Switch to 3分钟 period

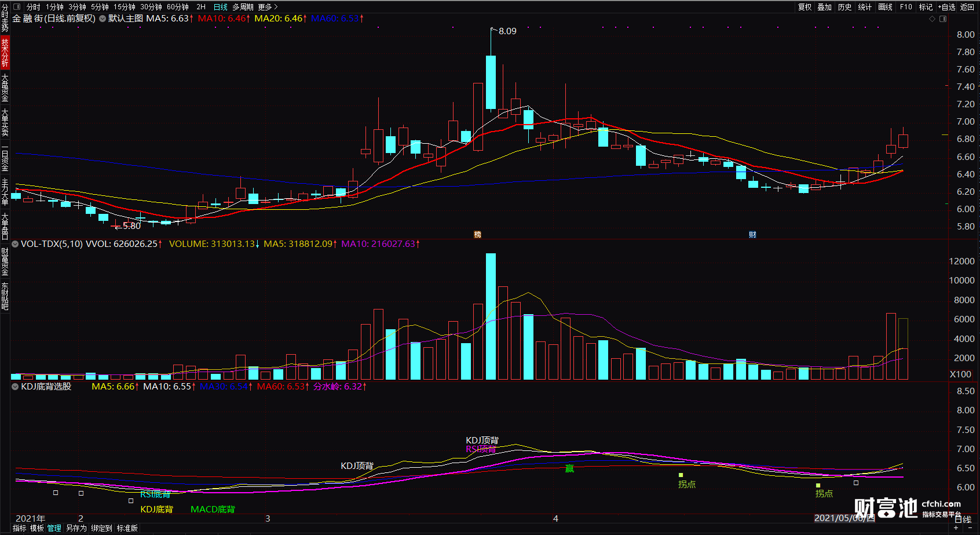tap(78, 7)
